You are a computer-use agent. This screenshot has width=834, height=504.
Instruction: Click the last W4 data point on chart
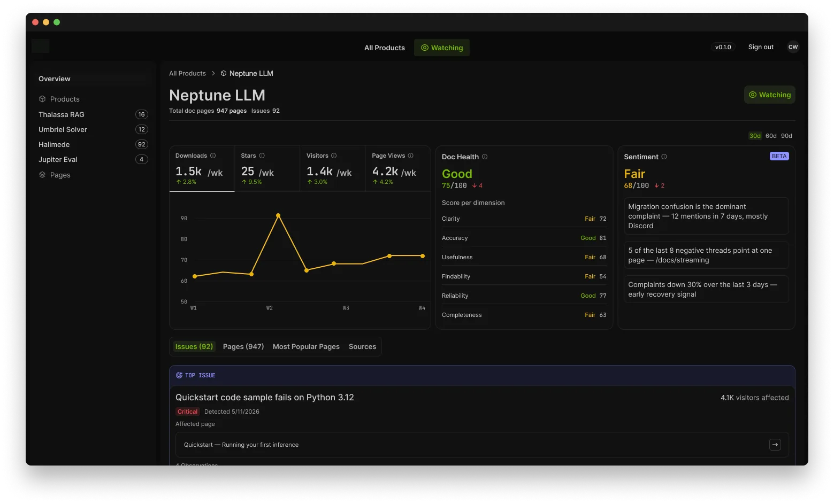(x=423, y=256)
